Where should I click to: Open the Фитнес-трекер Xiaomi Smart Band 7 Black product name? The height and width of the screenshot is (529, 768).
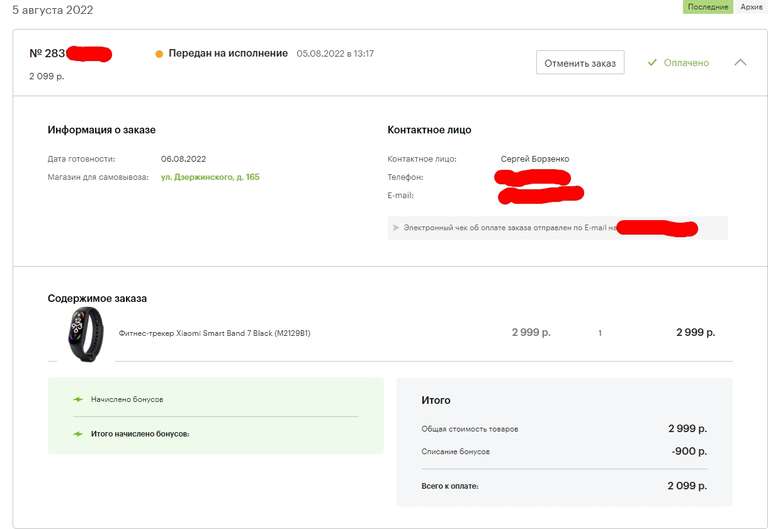pyautogui.click(x=215, y=333)
